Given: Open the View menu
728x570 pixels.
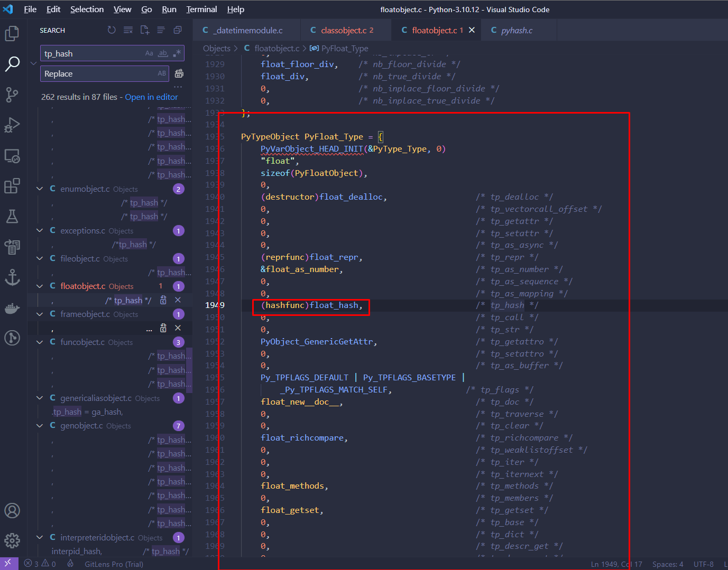Looking at the screenshot, I should tap(122, 10).
